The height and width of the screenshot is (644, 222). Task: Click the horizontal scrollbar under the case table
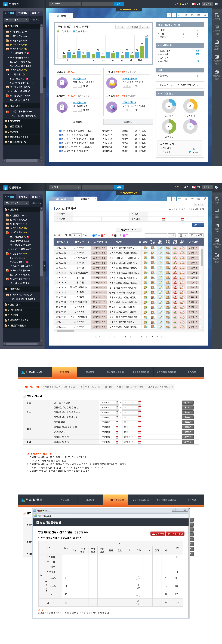(x=129, y=331)
